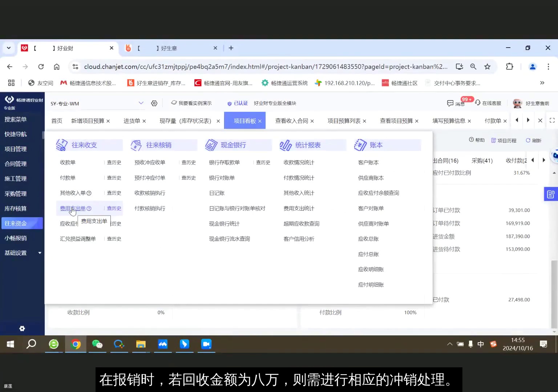Click the 往来收支 section icon
The image size is (558, 392).
tap(61, 144)
